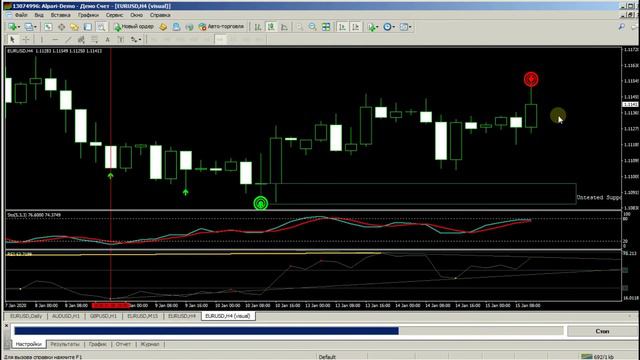Toggle the Terminal window icon
This screenshot has width=640, height=360.
pos(87,27)
